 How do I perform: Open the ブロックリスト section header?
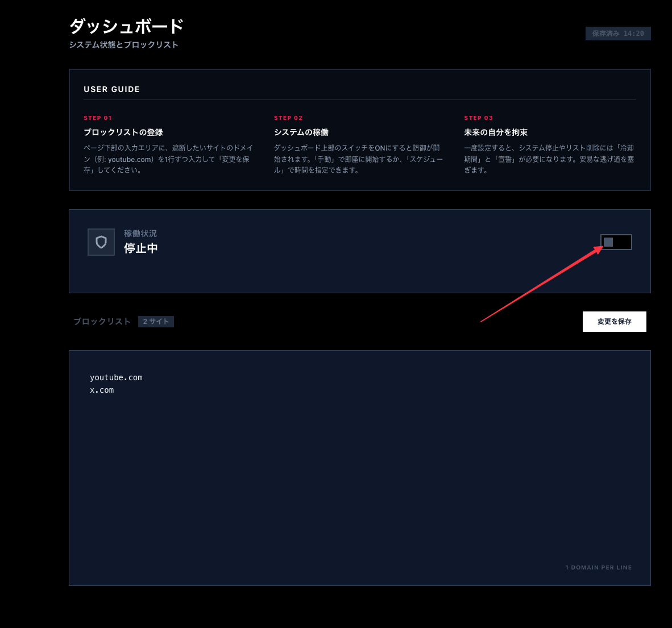(101, 321)
